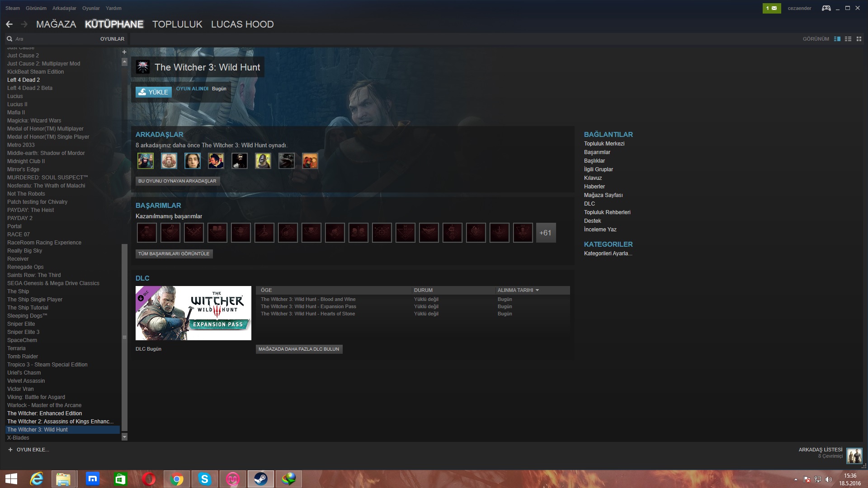Show the +61 remaining achievements
The height and width of the screenshot is (488, 868).
(x=546, y=233)
